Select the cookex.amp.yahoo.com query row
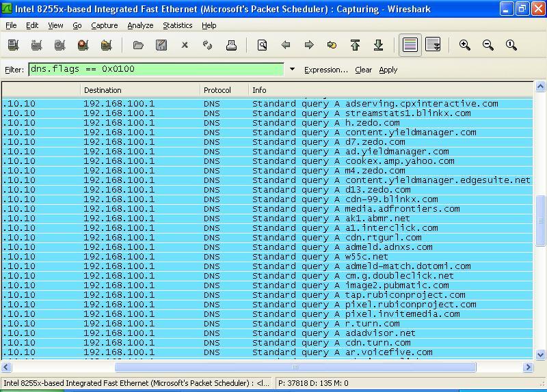This screenshot has height=392, width=547. pyautogui.click(x=267, y=161)
